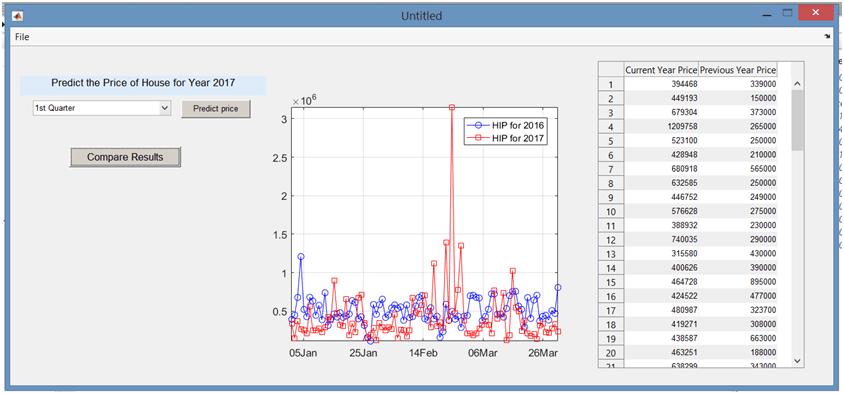Image resolution: width=844 pixels, height=394 pixels.
Task: Select row header 20 in table
Action: (610, 353)
